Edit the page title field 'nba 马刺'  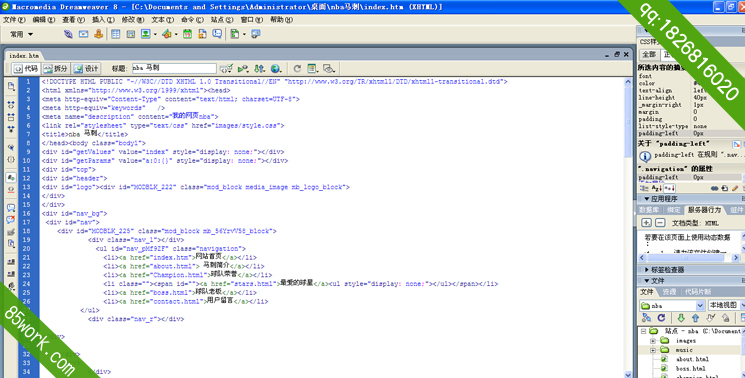click(173, 68)
